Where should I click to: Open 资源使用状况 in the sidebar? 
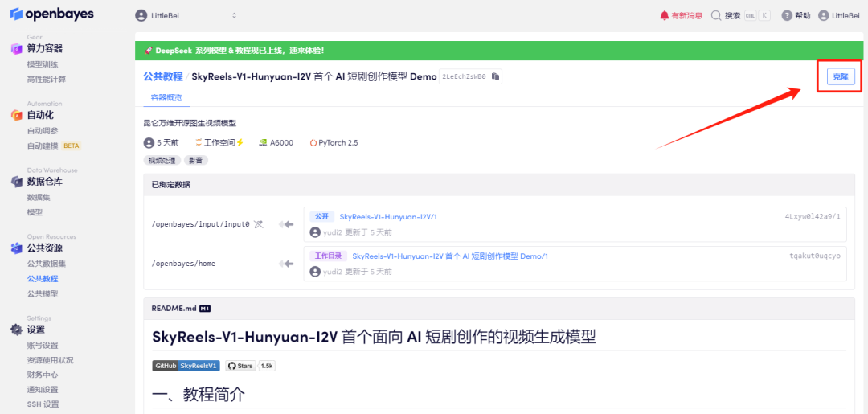[x=51, y=360]
